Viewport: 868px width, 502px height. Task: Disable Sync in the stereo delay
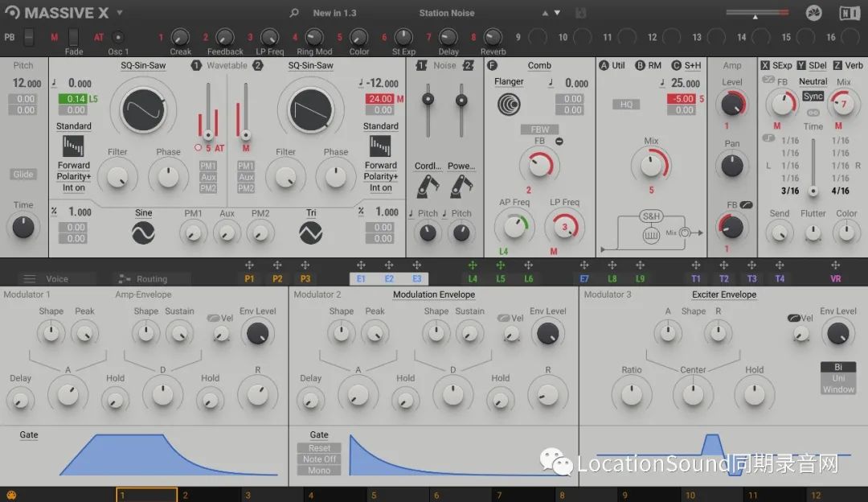tap(813, 97)
